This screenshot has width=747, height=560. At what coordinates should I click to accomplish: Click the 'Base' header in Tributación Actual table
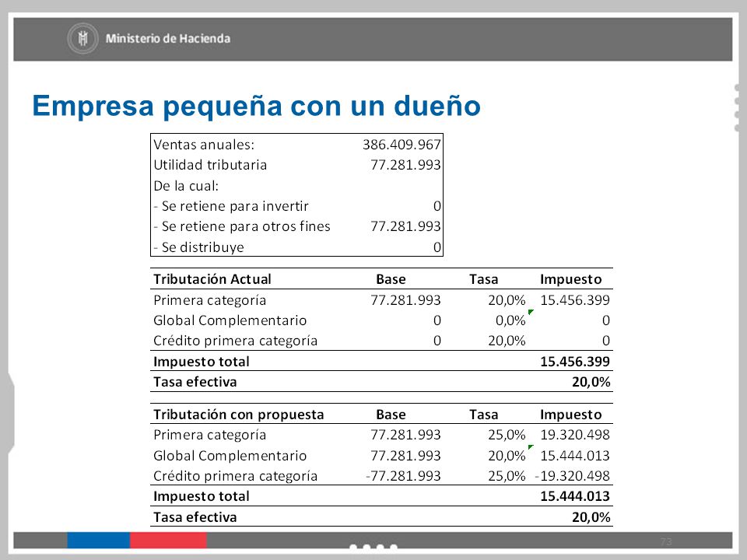391,279
